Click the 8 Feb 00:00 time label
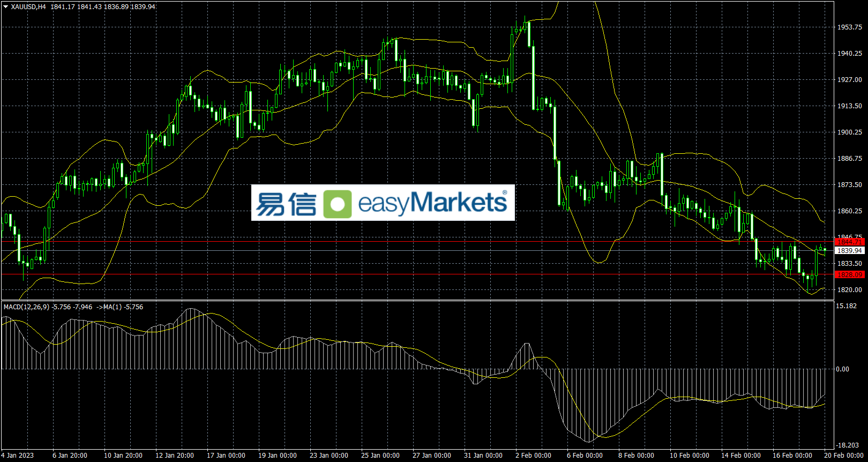 point(636,456)
